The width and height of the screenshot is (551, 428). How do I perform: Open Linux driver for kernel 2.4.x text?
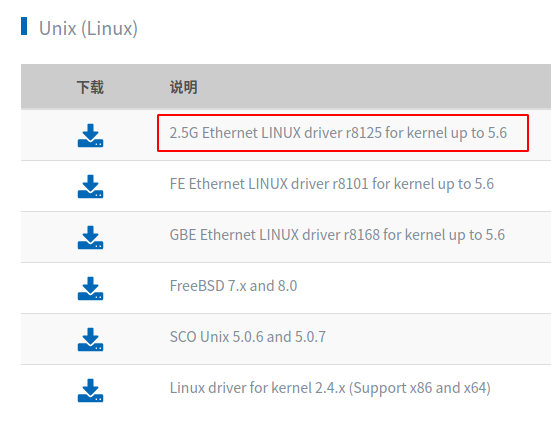[x=330, y=388]
